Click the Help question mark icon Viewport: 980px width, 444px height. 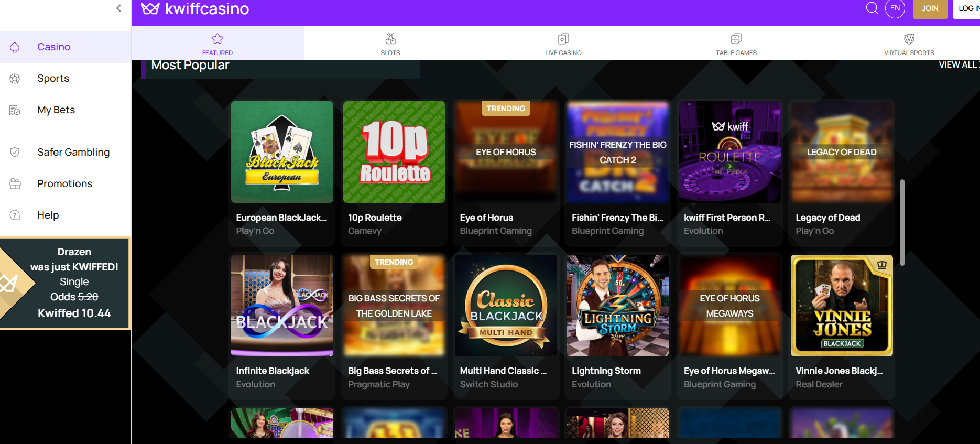pos(15,215)
